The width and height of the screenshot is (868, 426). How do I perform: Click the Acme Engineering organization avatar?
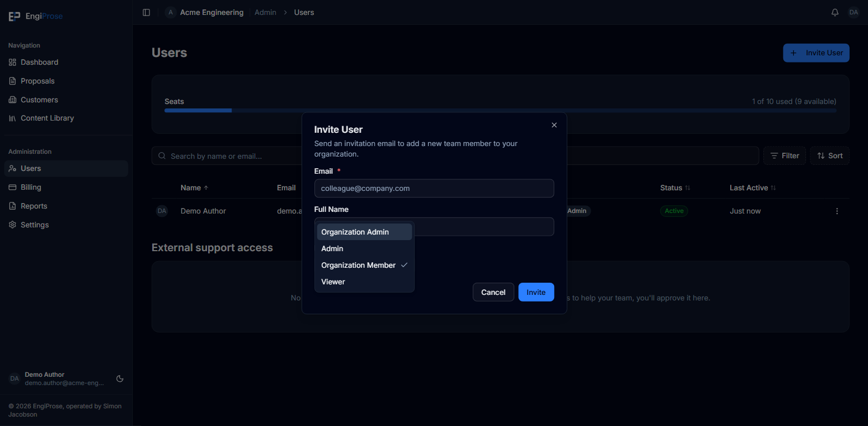(170, 12)
